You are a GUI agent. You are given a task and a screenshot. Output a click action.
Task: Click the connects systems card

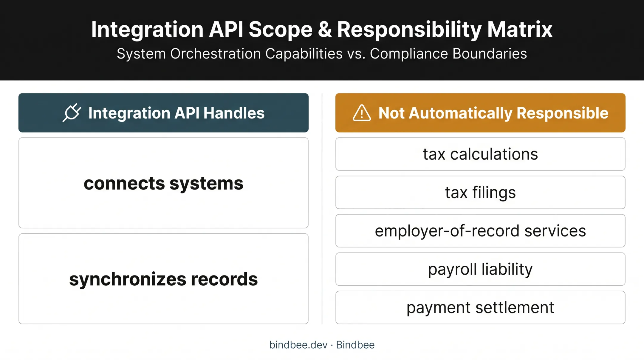[163, 183]
